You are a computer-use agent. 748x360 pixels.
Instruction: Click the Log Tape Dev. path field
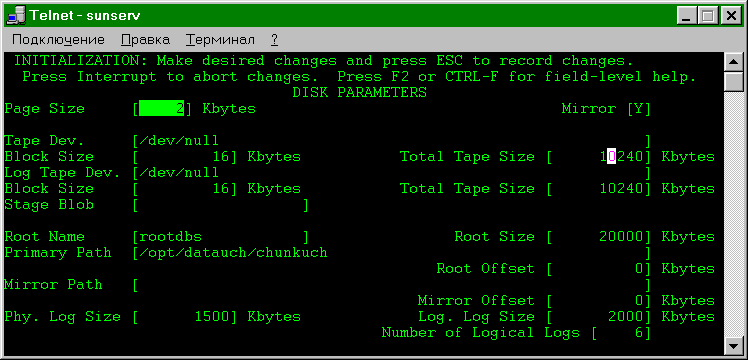(391, 173)
